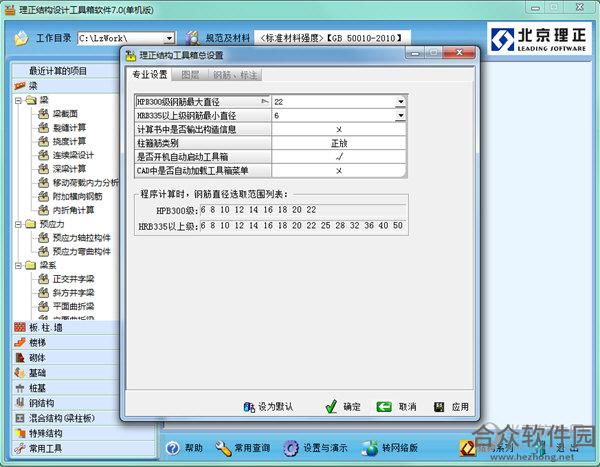Click the 取消 button
The image size is (600, 467).
pyautogui.click(x=396, y=407)
